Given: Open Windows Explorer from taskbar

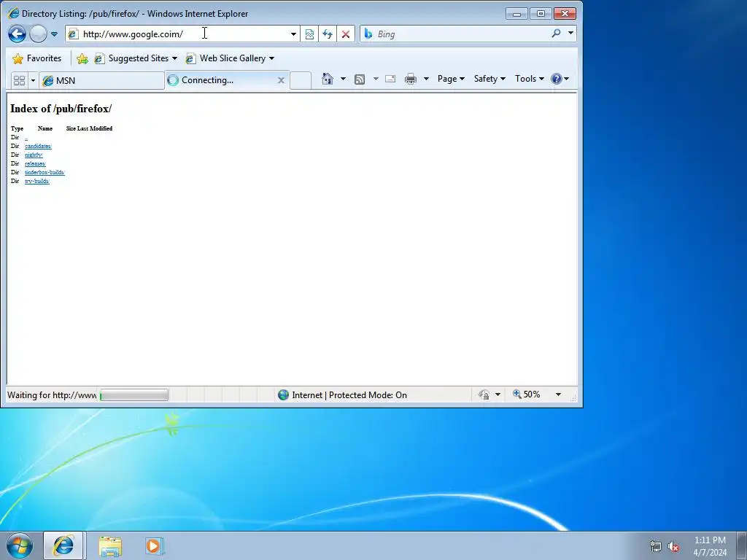Looking at the screenshot, I should coord(110,545).
